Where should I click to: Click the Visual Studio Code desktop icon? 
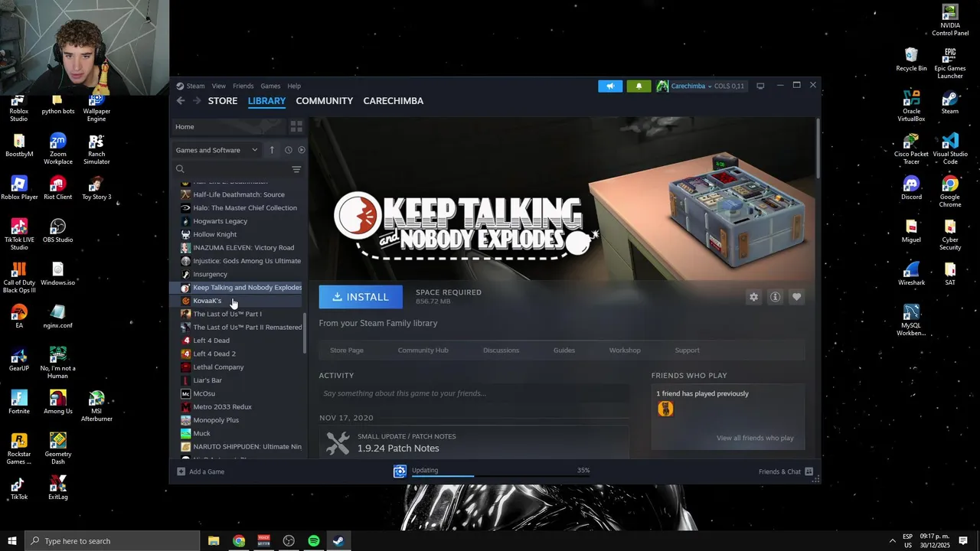pyautogui.click(x=949, y=149)
